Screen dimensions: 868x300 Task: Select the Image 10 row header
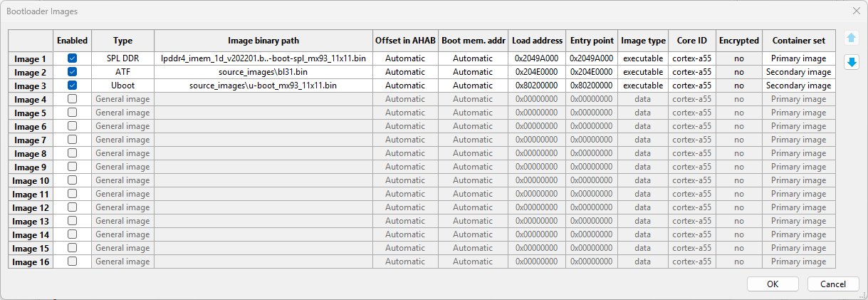point(31,180)
